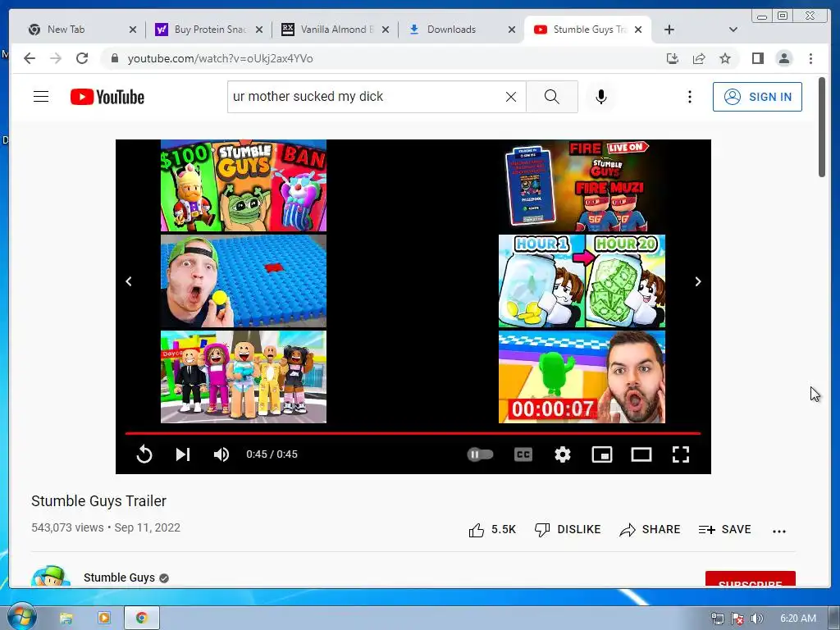Toggle the Chrome side panel
This screenshot has height=630, width=840.
coord(757,58)
